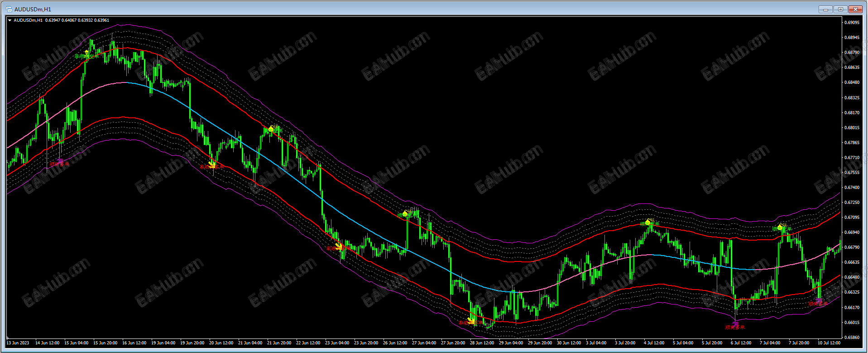Image resolution: width=868 pixels, height=353 pixels.
Task: Click the 13 Jun 2023 time label
Action: pos(18,343)
